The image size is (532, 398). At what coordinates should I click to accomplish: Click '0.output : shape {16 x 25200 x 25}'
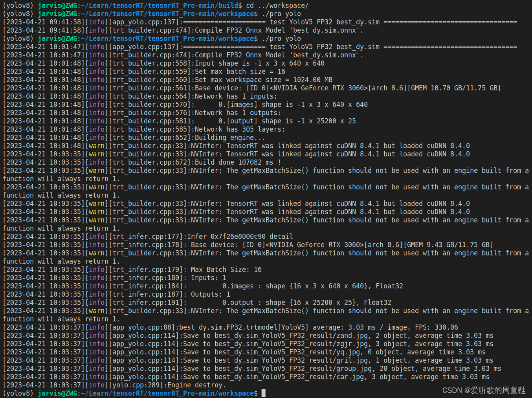point(291,303)
